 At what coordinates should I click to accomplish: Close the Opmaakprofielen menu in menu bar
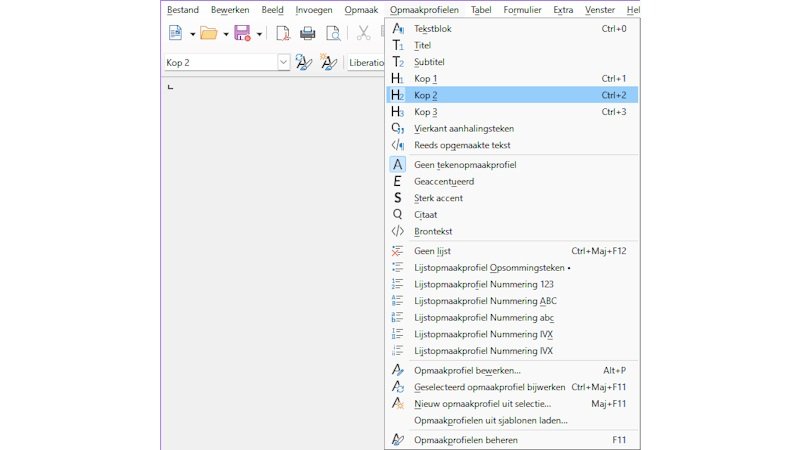tap(424, 10)
